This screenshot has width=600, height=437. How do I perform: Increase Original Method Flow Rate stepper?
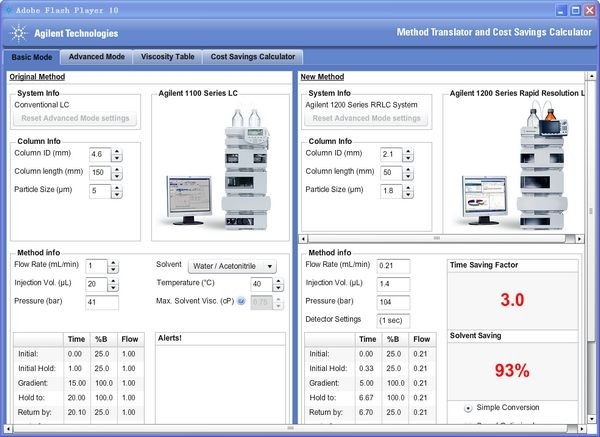(x=113, y=263)
